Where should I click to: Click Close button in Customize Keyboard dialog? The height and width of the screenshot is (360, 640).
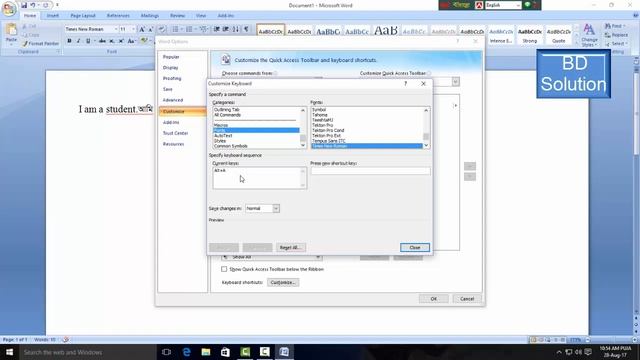pos(415,247)
